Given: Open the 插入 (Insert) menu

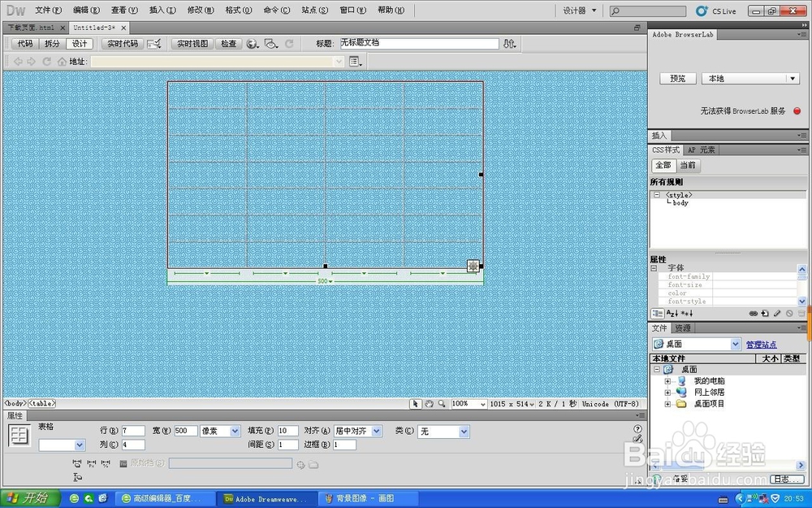Looking at the screenshot, I should pos(162,10).
